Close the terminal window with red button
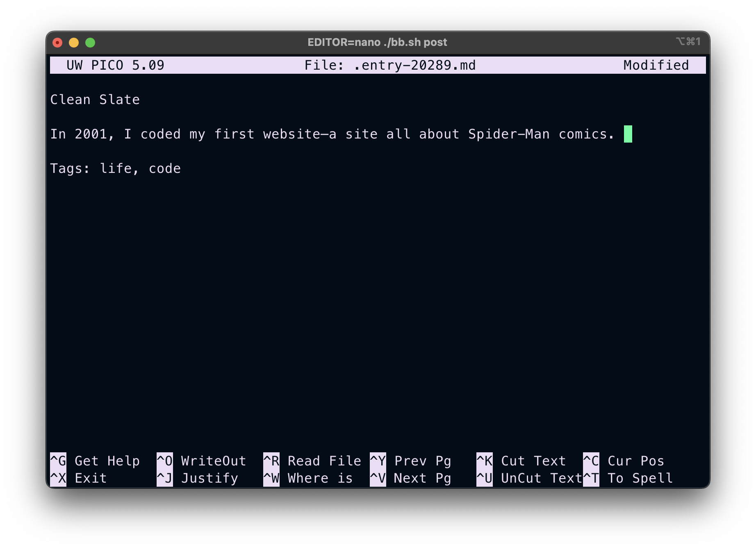 [57, 43]
